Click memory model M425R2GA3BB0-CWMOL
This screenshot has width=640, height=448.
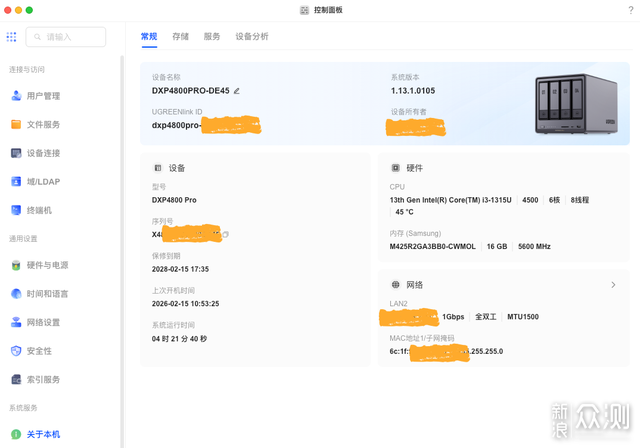(x=433, y=246)
